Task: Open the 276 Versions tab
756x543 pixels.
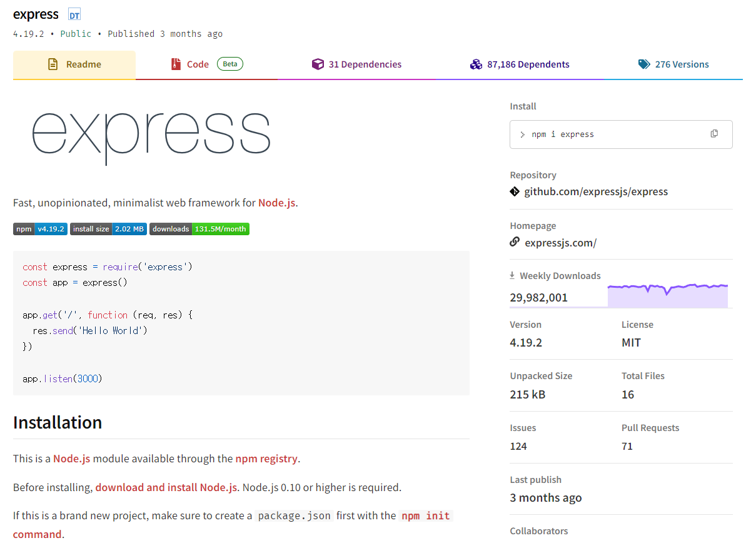Action: click(x=673, y=64)
